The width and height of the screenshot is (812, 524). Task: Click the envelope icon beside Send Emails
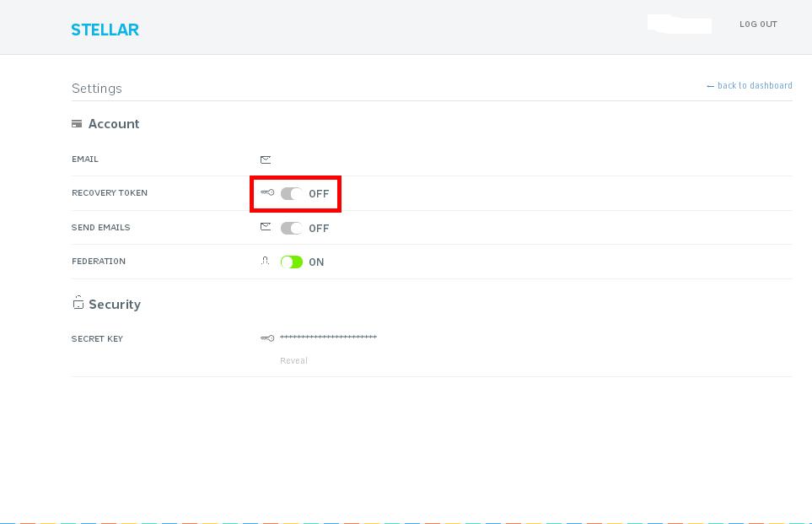(x=266, y=226)
